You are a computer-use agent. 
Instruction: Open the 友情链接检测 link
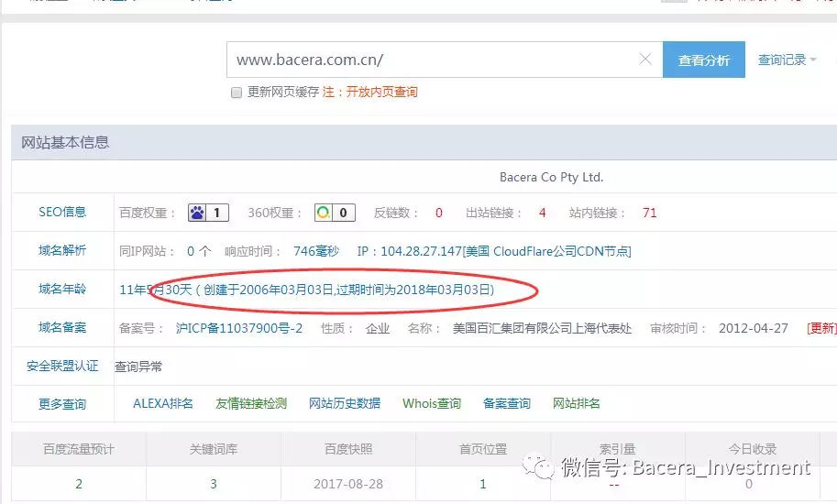tap(251, 404)
